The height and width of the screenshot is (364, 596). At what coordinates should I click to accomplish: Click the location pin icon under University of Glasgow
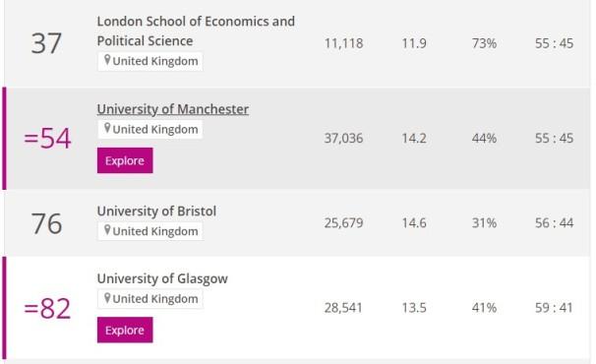tap(107, 298)
